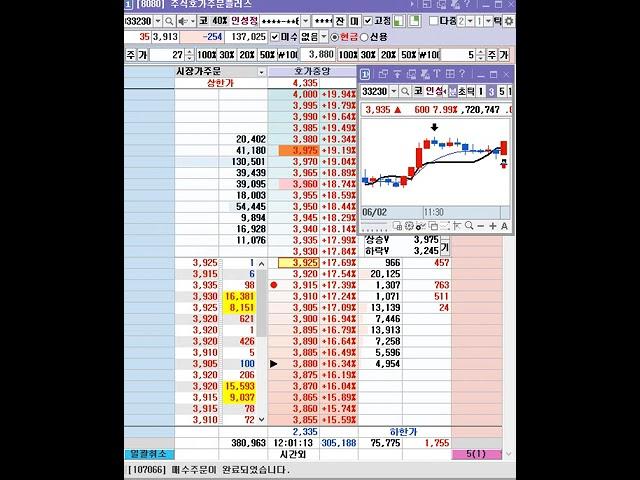Screen dimensions: 640x480
Task: Select the 5 interval tab in chart
Action: point(502,91)
